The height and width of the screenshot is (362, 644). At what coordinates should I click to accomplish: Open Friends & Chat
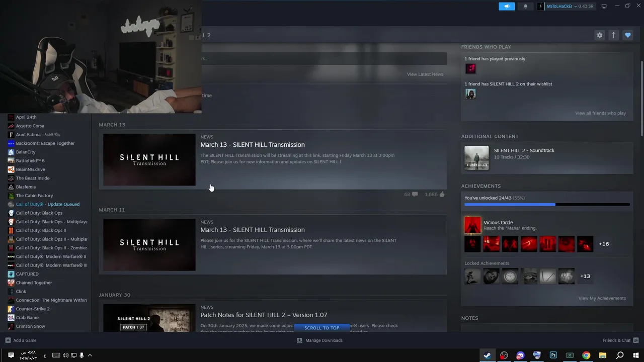(x=620, y=340)
